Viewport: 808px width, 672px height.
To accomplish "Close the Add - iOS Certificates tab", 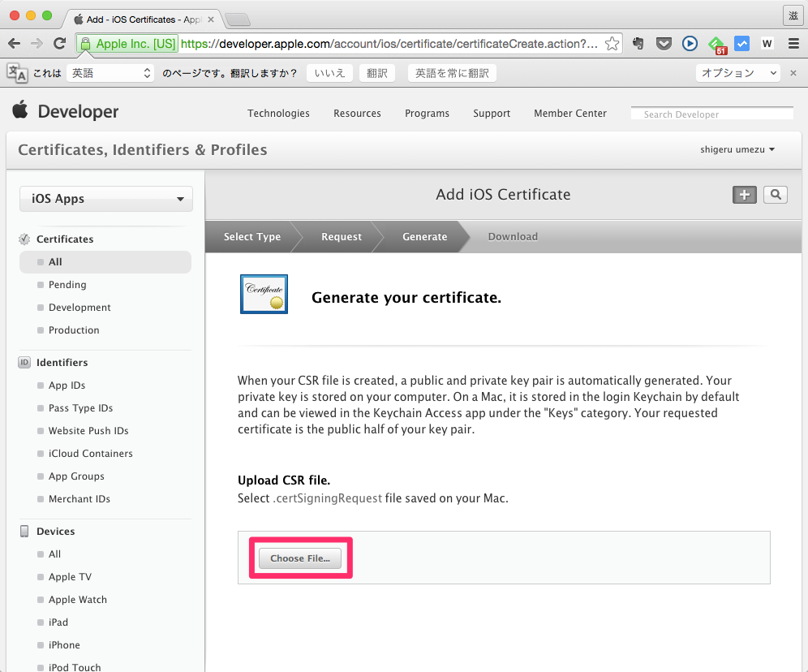I will click(210, 19).
